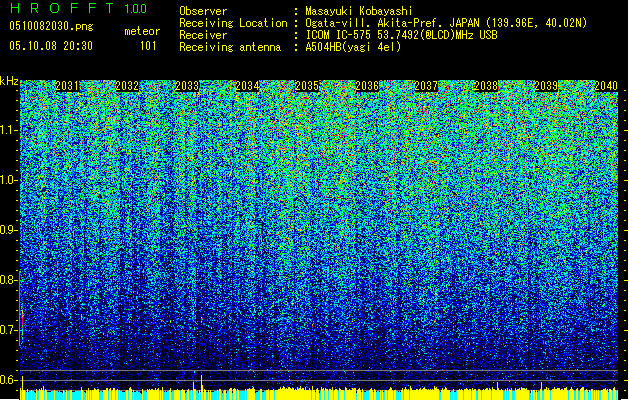The width and height of the screenshot is (629, 400).
Task: Click the 0.8 kHz axis label
Action: click(x=9, y=280)
